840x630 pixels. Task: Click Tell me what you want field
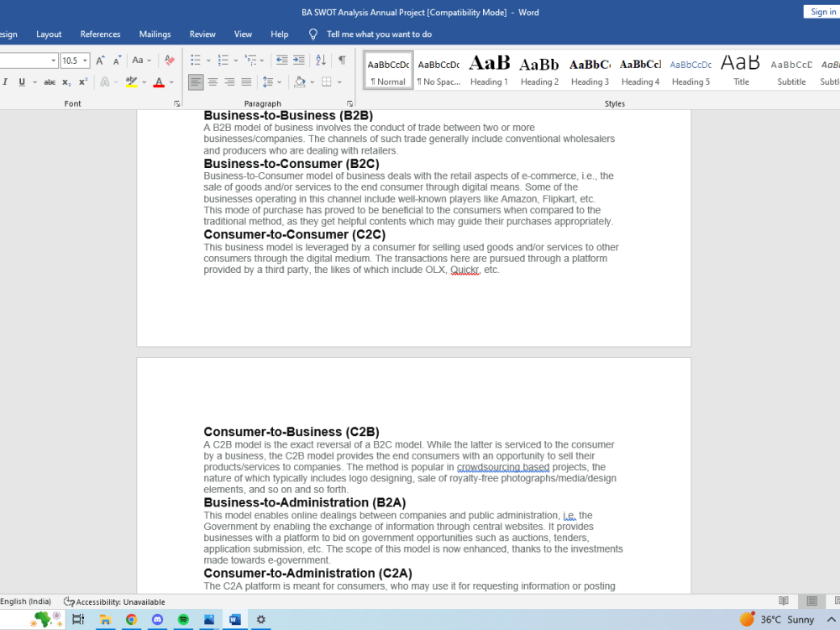pyautogui.click(x=379, y=34)
